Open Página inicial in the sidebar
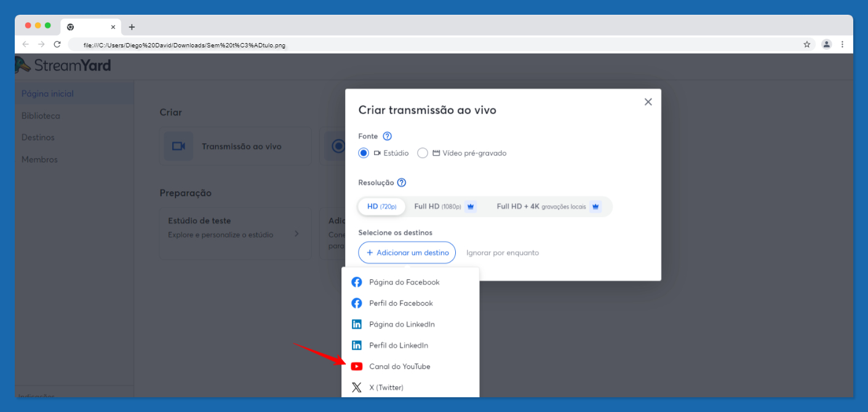The image size is (868, 412). (x=74, y=94)
